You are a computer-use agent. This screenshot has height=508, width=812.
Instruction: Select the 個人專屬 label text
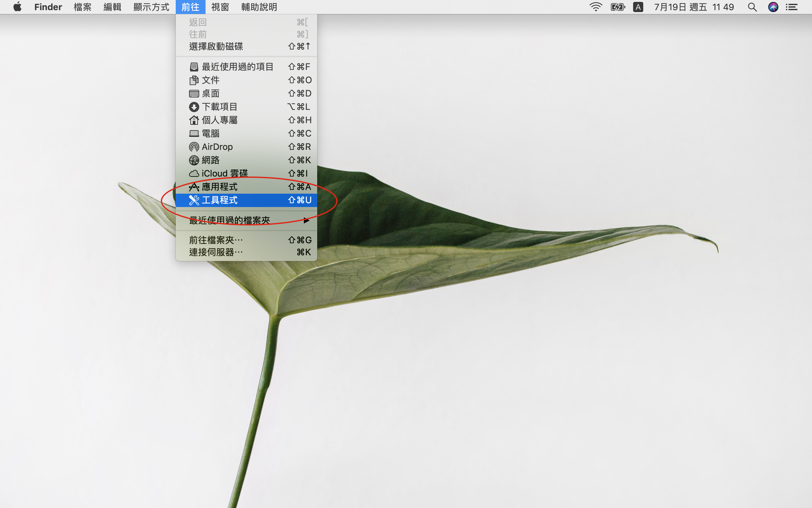(219, 120)
